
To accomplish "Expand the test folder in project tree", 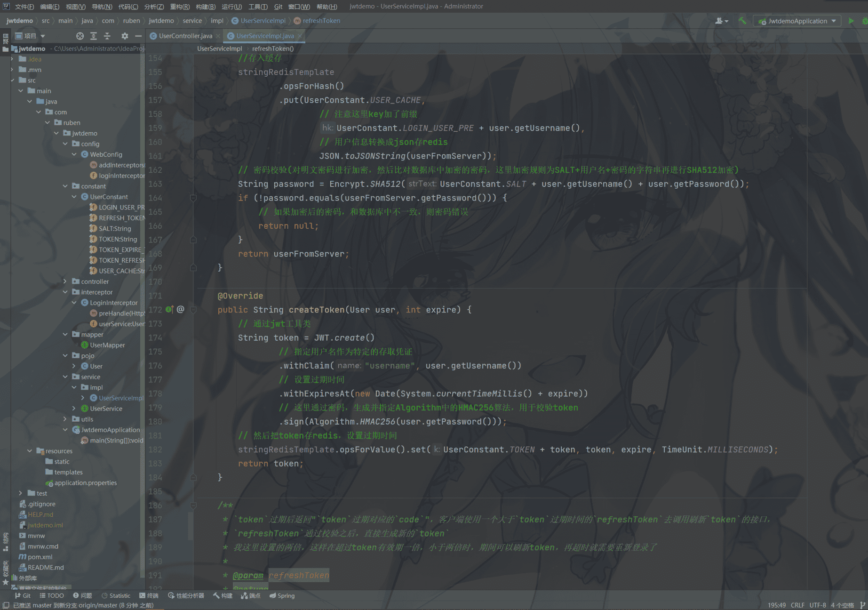I will [21, 493].
